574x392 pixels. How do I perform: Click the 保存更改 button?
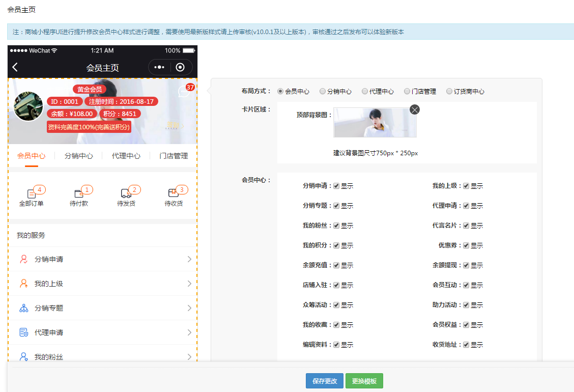tap(324, 381)
